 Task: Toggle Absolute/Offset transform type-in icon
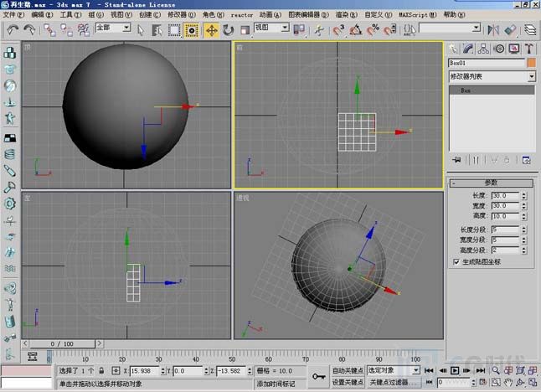(116, 370)
